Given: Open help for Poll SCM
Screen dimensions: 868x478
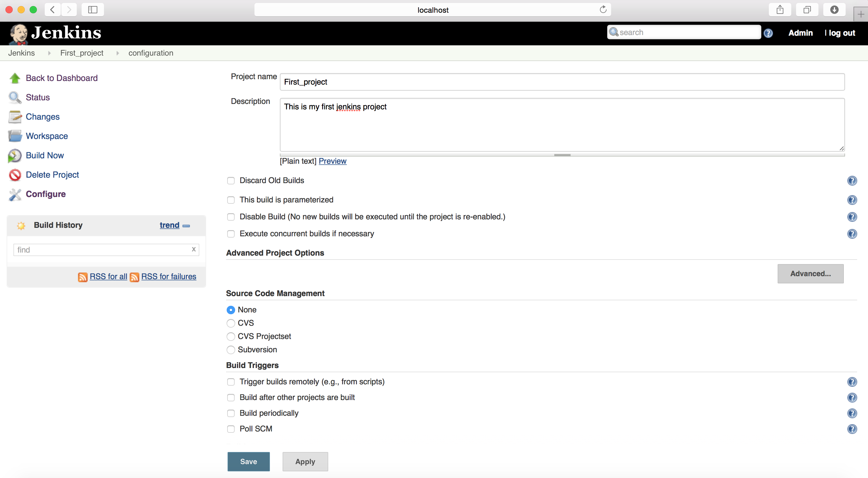Looking at the screenshot, I should (x=852, y=429).
